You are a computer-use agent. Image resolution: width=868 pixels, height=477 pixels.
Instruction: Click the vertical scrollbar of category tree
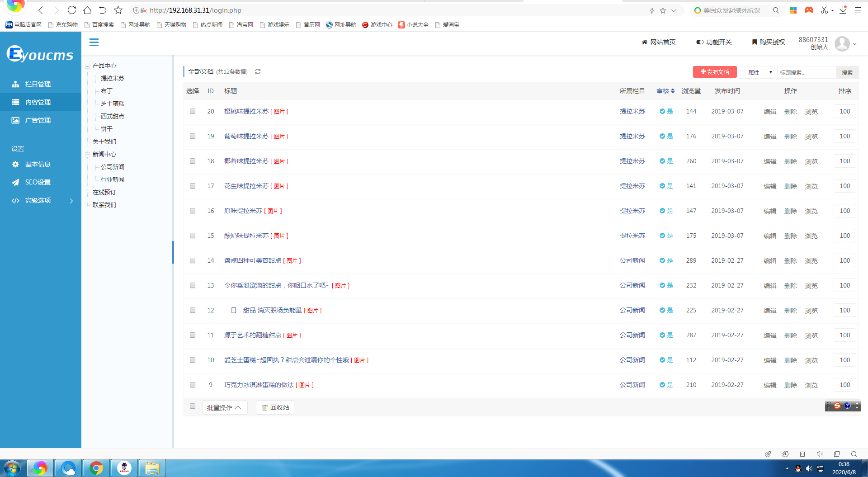point(173,252)
